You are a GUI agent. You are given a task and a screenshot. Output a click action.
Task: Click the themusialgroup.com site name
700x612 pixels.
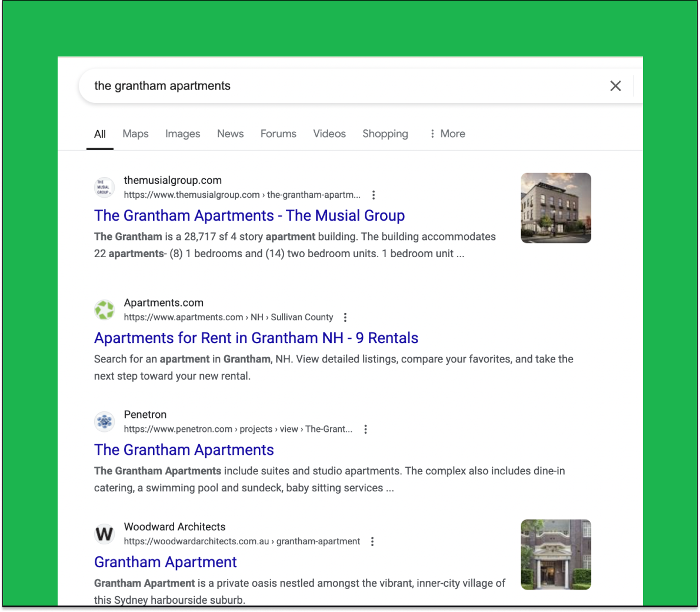click(x=173, y=180)
